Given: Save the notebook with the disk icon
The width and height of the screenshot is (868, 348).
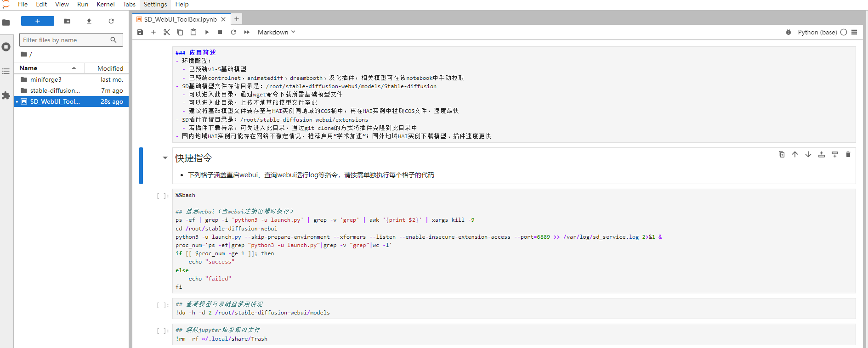Looking at the screenshot, I should pos(140,32).
